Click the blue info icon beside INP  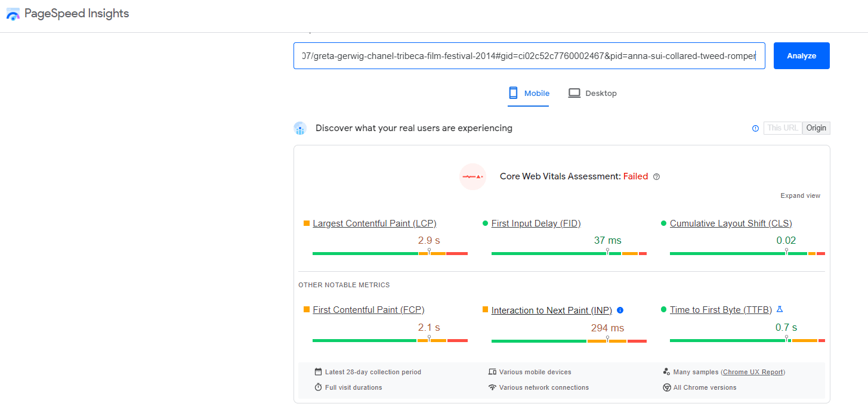pyautogui.click(x=620, y=310)
